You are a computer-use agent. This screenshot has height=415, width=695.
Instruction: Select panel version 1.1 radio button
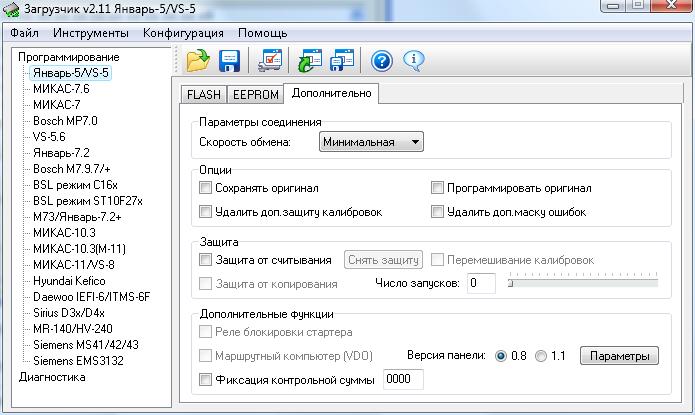click(541, 356)
